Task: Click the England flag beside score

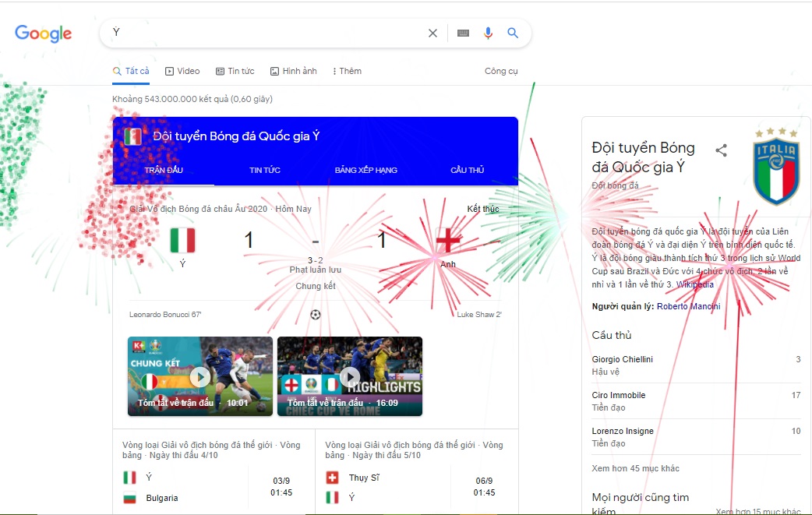Action: [x=448, y=241]
